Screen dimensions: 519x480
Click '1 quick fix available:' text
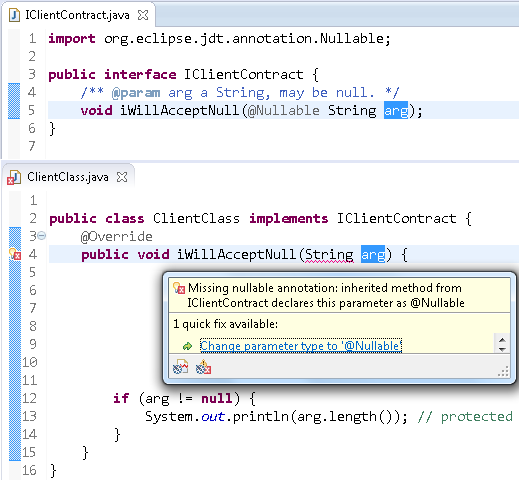pos(226,324)
